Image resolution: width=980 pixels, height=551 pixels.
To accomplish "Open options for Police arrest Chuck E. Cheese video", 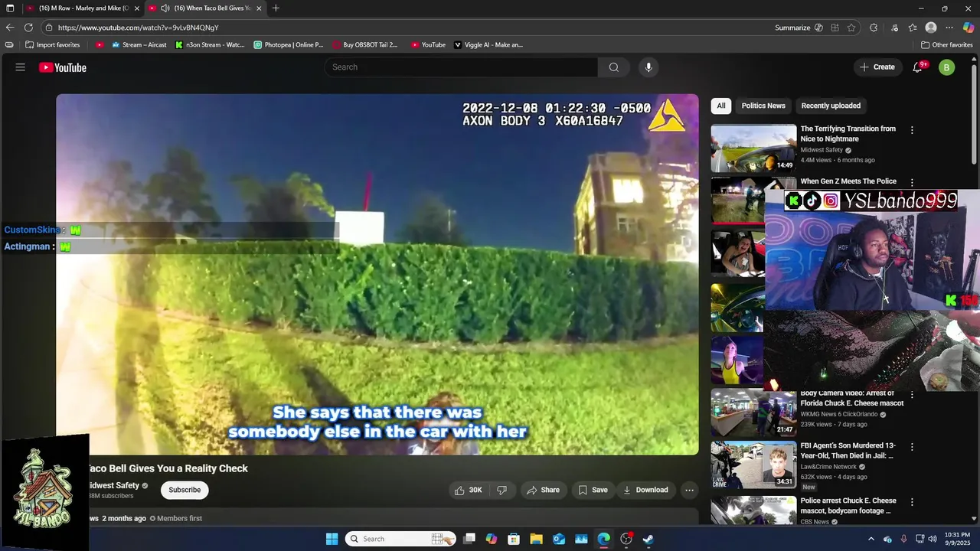I will 912,502.
